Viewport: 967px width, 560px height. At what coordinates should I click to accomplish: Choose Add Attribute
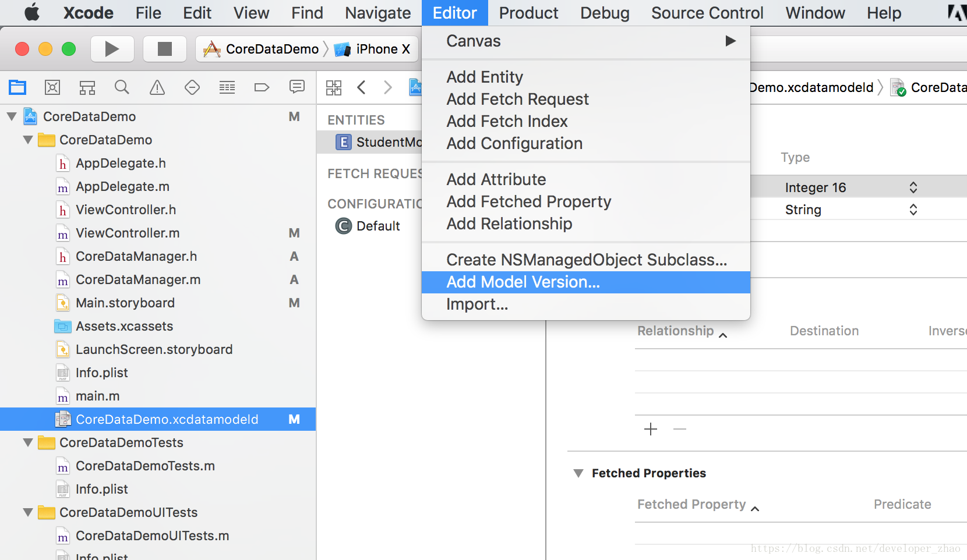(586, 179)
